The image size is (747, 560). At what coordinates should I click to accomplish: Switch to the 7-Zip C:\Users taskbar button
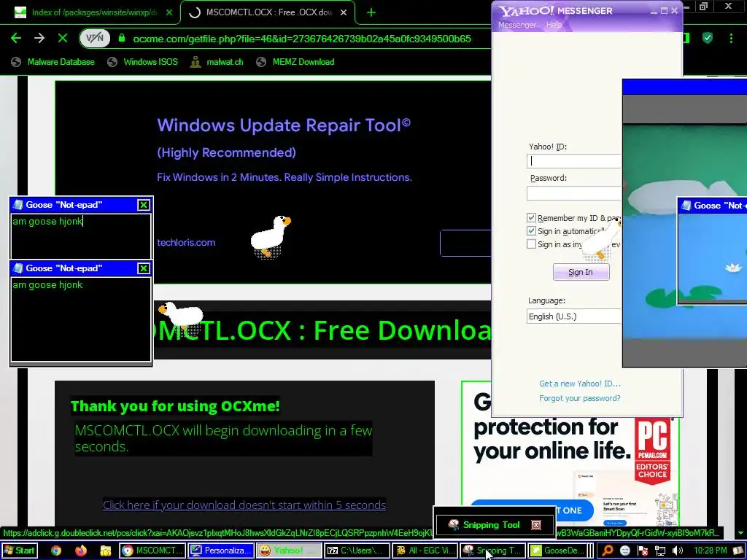coord(357,551)
